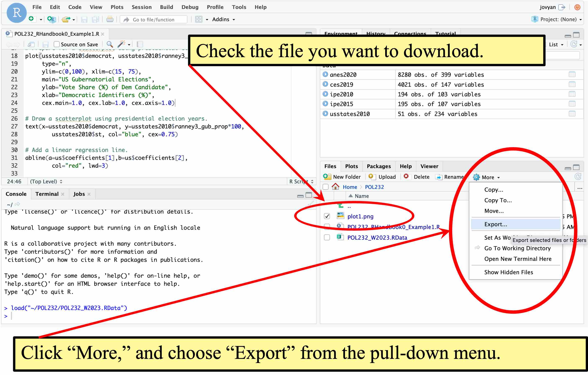Click the Show in new window icon
The image size is (588, 375).
(31, 44)
